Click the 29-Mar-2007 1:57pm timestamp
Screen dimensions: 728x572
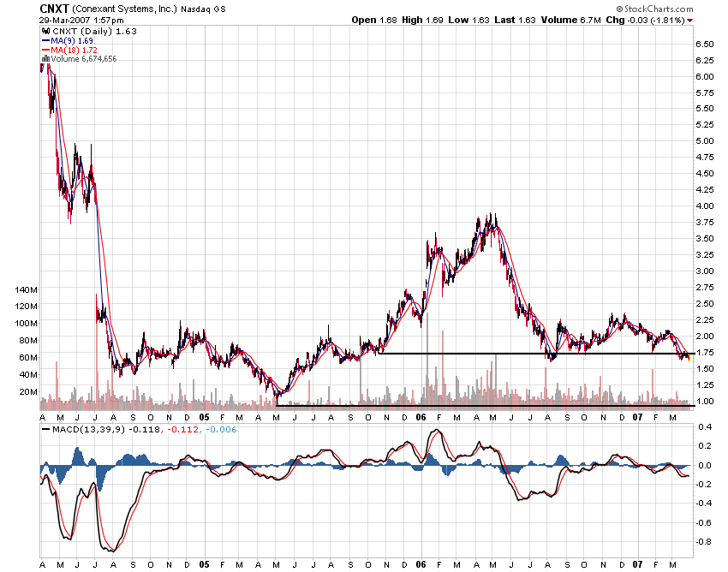click(81, 21)
